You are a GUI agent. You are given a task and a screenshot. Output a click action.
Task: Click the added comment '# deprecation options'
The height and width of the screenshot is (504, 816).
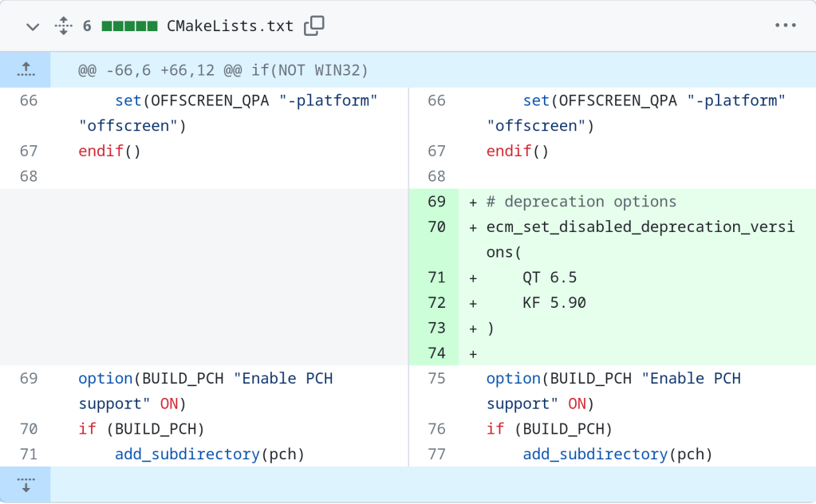[581, 202]
